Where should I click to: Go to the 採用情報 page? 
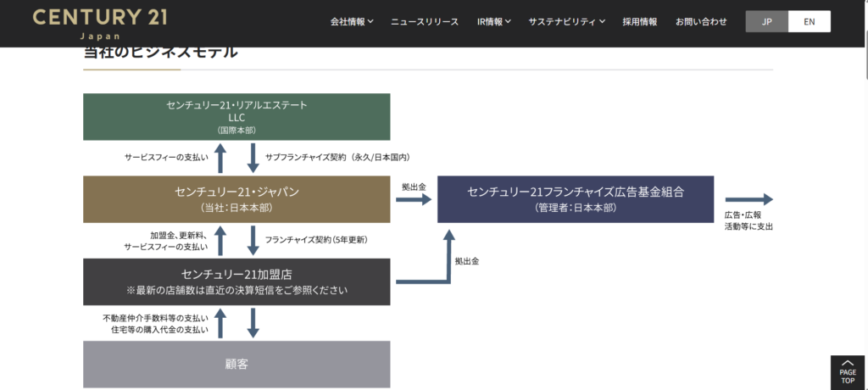640,22
